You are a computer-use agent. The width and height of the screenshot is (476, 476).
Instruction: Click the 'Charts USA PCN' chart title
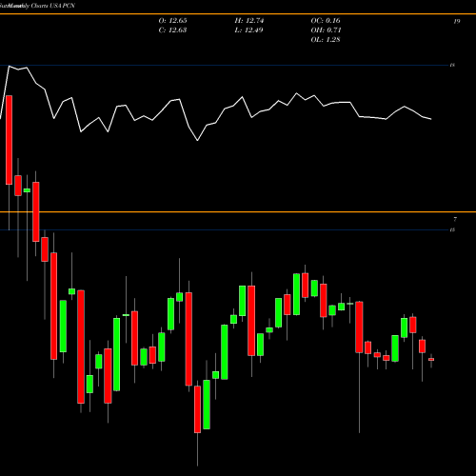[x=53, y=6]
